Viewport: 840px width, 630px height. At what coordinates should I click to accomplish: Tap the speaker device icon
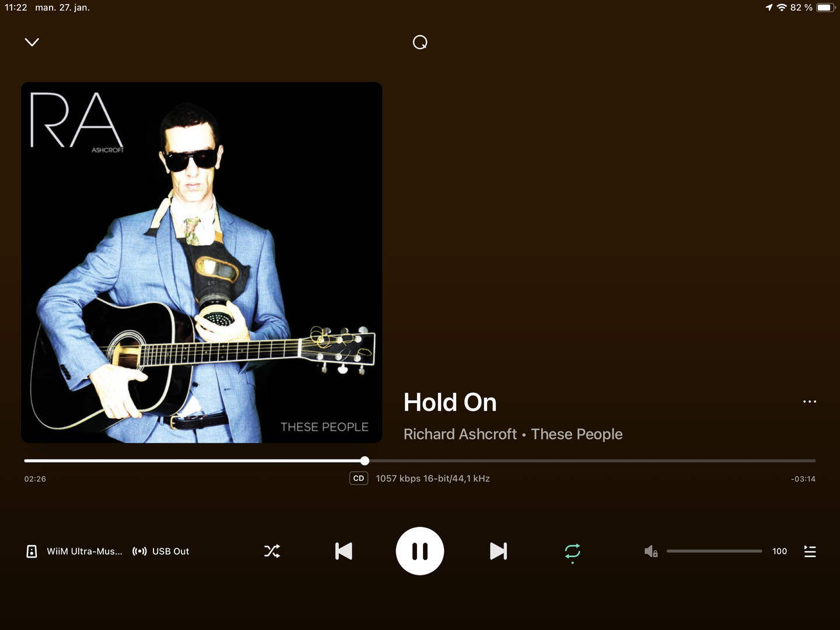tap(32, 551)
